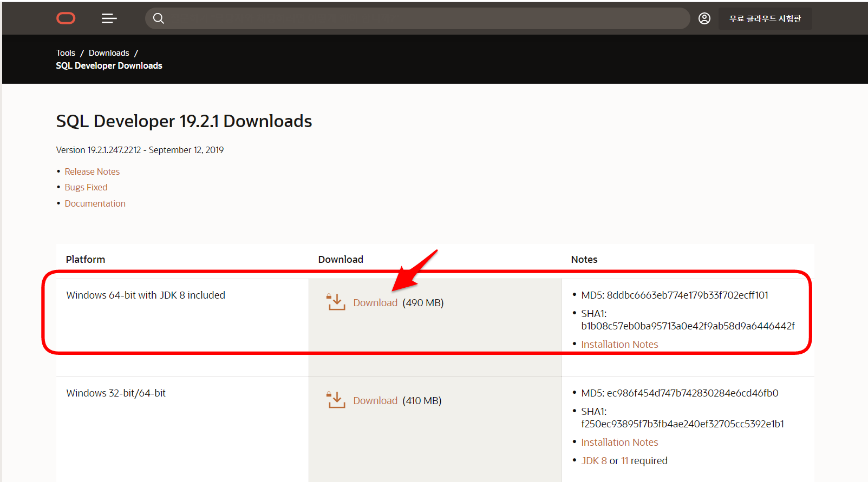Image resolution: width=868 pixels, height=482 pixels.
Task: Click the Version 19.2.1.247.2212 date text
Action: click(140, 150)
